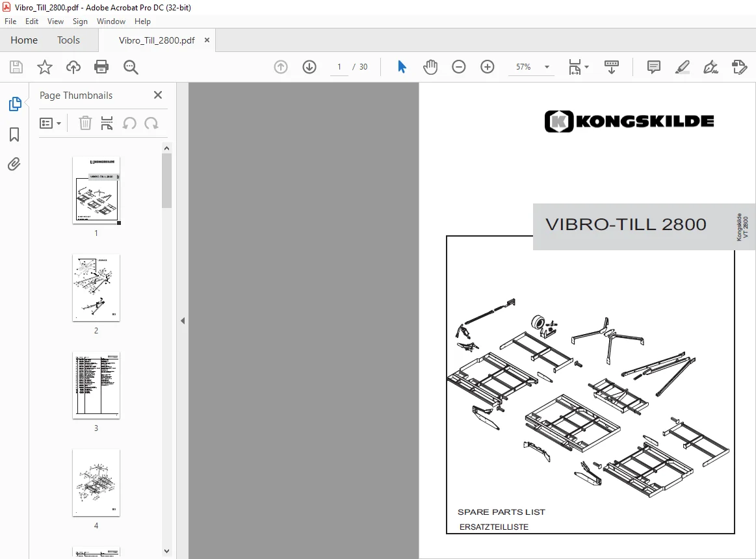Zoom in with the plus button

coord(488,67)
